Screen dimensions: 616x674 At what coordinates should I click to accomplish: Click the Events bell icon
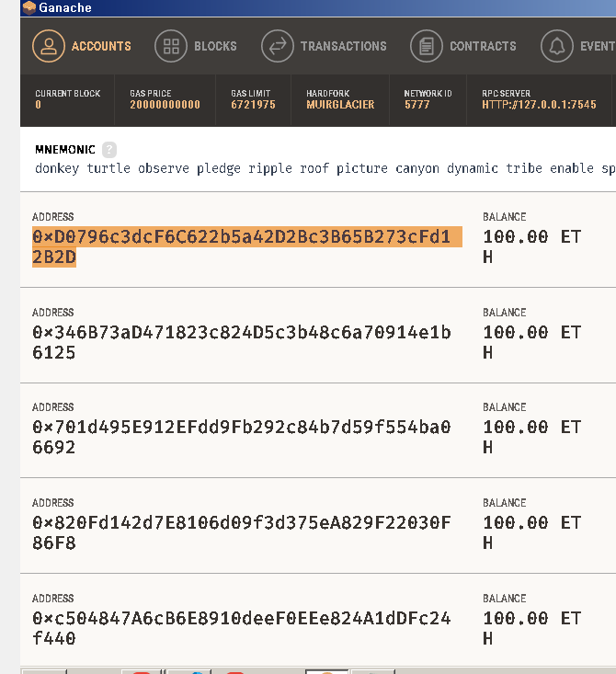click(x=557, y=46)
